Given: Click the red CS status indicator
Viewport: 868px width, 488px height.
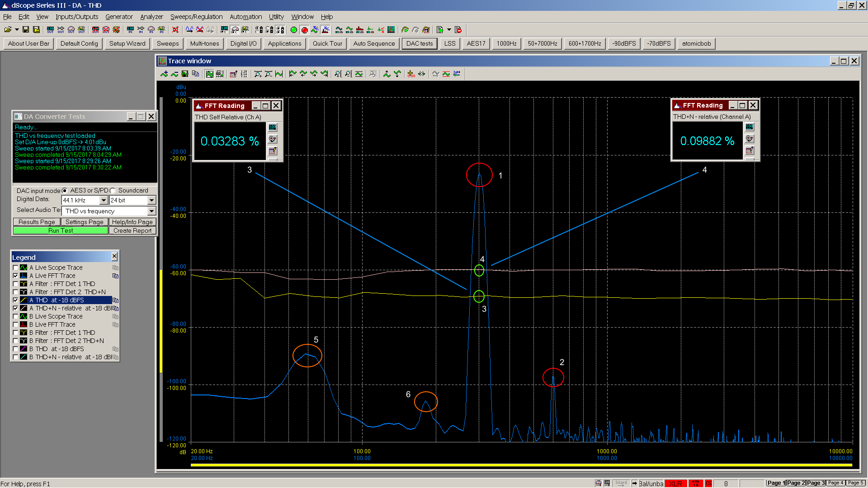Looking at the screenshot, I should [x=708, y=483].
